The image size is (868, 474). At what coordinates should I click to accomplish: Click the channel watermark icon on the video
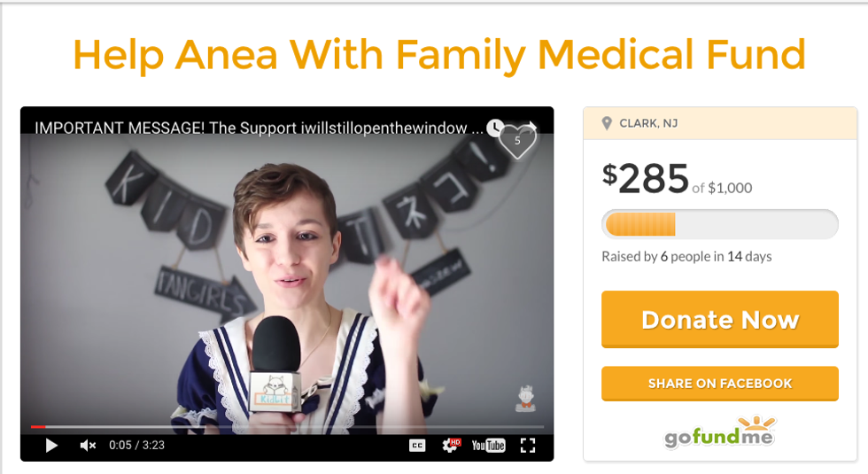point(525,399)
